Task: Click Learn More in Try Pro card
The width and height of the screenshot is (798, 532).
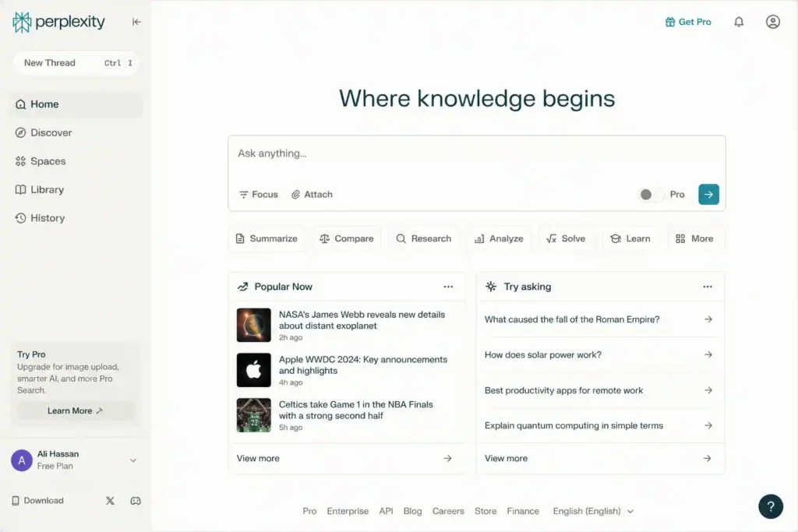Action: tap(76, 411)
